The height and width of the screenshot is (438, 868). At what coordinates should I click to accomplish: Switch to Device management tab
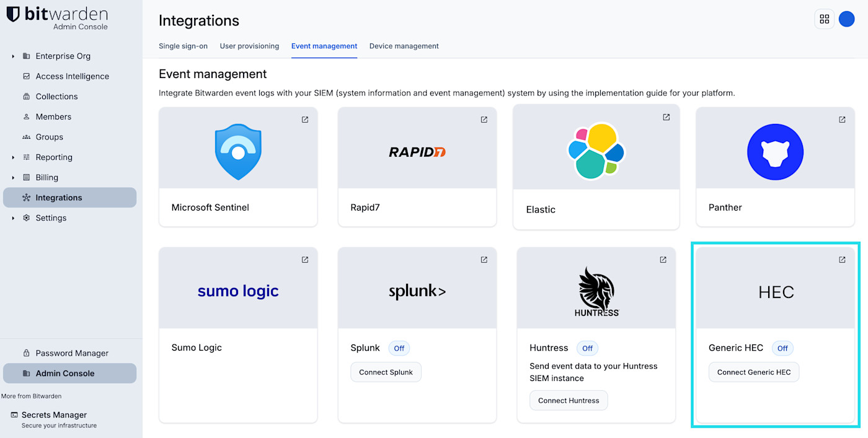[x=404, y=46]
